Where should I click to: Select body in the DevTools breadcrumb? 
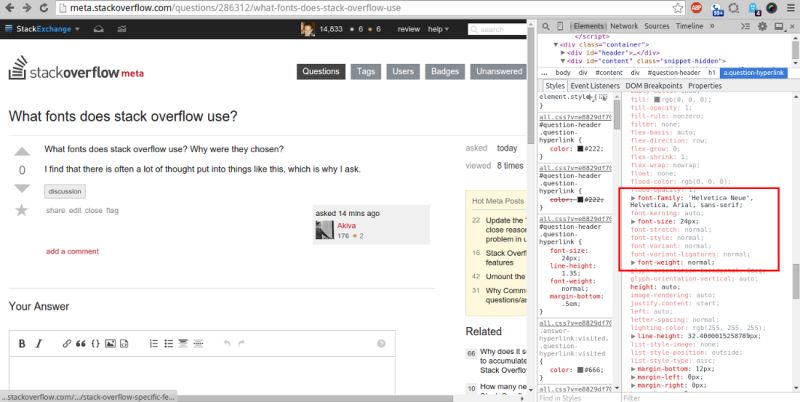click(x=563, y=73)
